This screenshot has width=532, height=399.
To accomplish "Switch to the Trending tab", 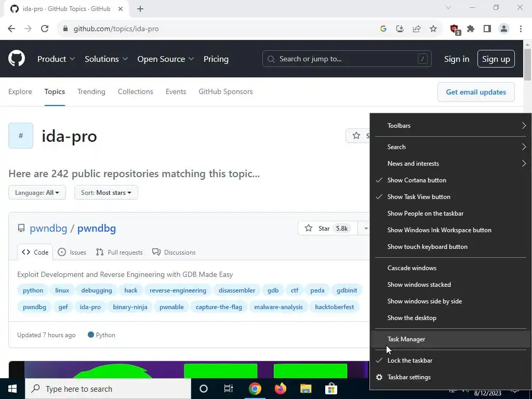I will click(x=91, y=91).
